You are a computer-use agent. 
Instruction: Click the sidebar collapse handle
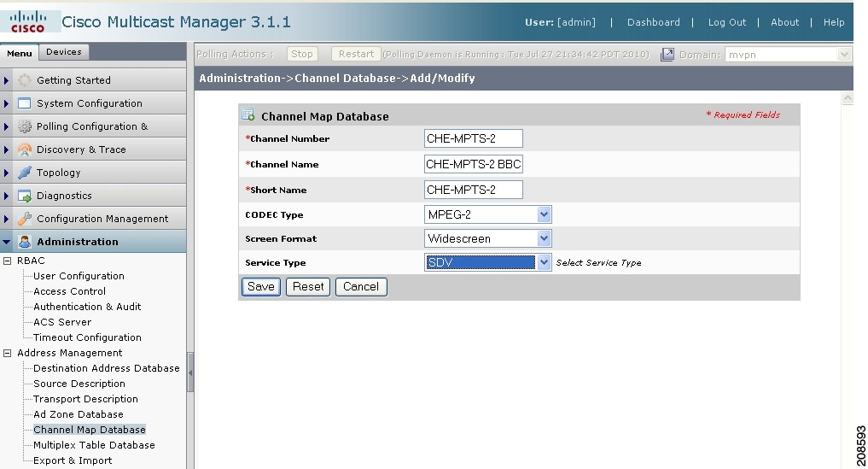tap(190, 372)
